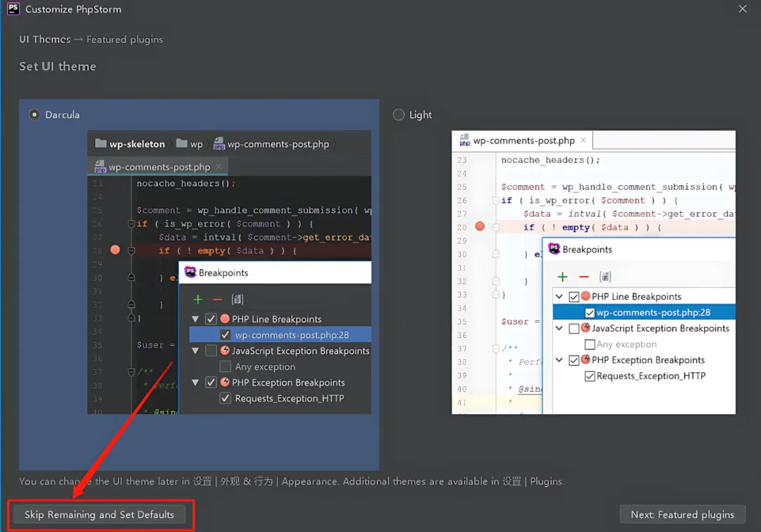This screenshot has height=532, width=761.
Task: Click the wp folder icon in Darcula breadcrumb
Action: tap(182, 144)
